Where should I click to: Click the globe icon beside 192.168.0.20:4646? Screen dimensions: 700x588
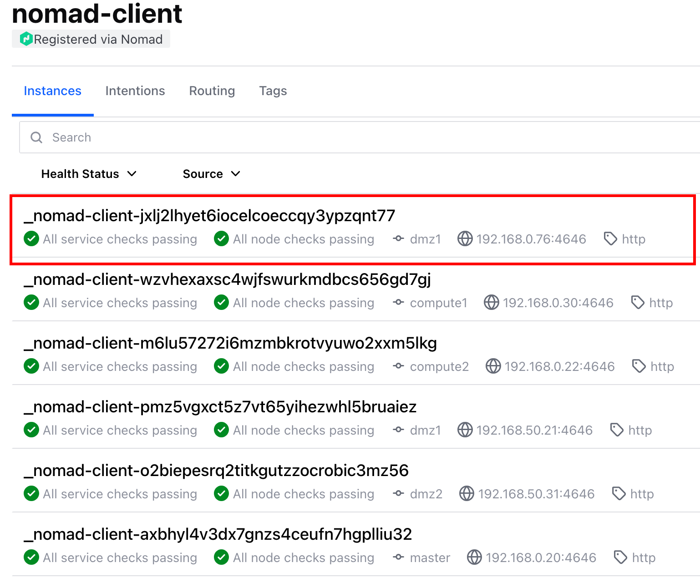(x=475, y=558)
